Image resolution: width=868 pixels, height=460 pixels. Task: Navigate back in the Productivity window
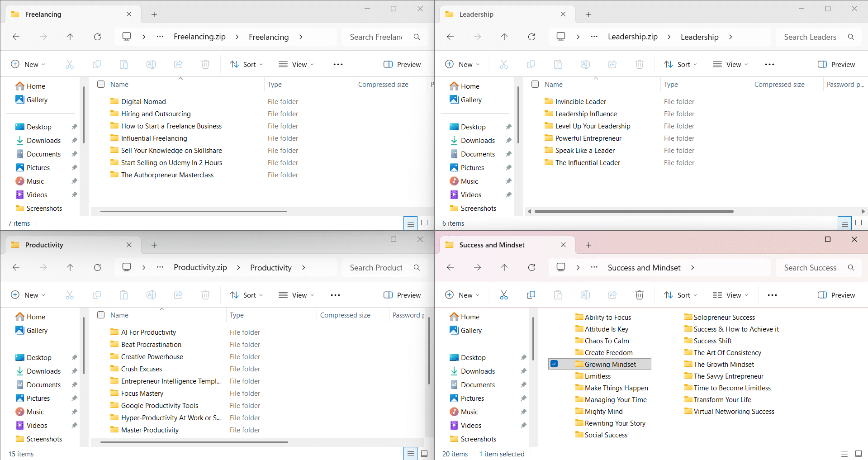point(16,268)
